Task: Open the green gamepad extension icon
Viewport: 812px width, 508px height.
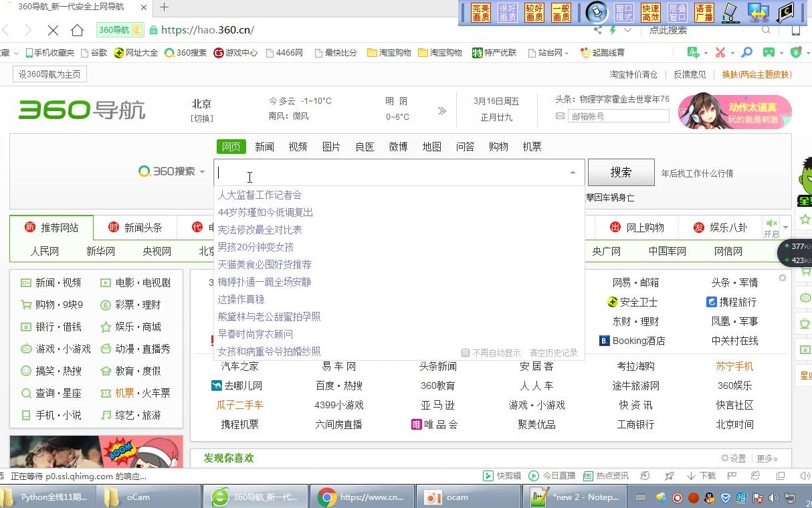Action: [769, 52]
